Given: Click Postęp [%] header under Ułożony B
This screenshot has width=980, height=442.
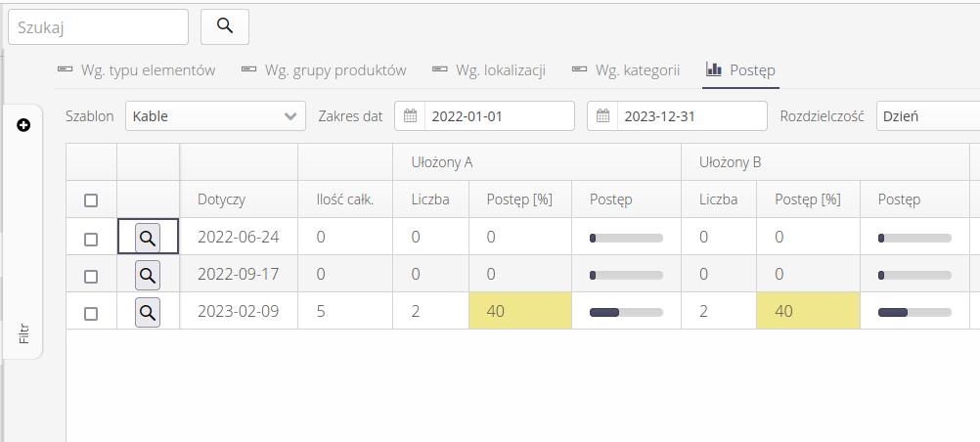Looking at the screenshot, I should (808, 200).
